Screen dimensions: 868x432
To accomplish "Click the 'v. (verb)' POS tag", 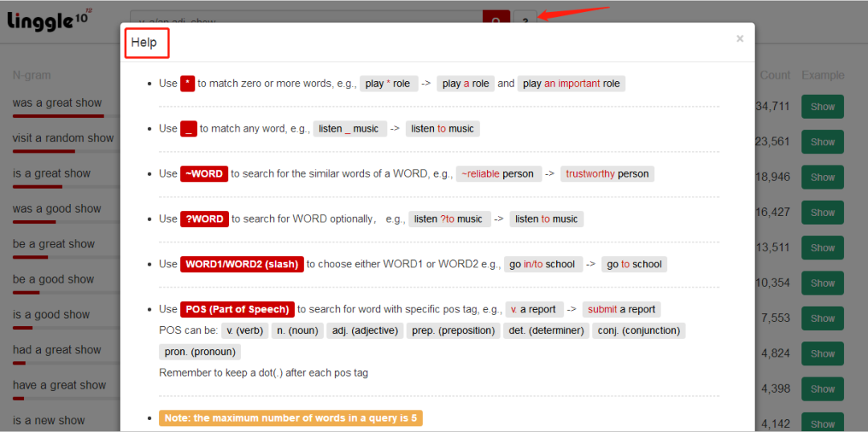I will coord(245,331).
